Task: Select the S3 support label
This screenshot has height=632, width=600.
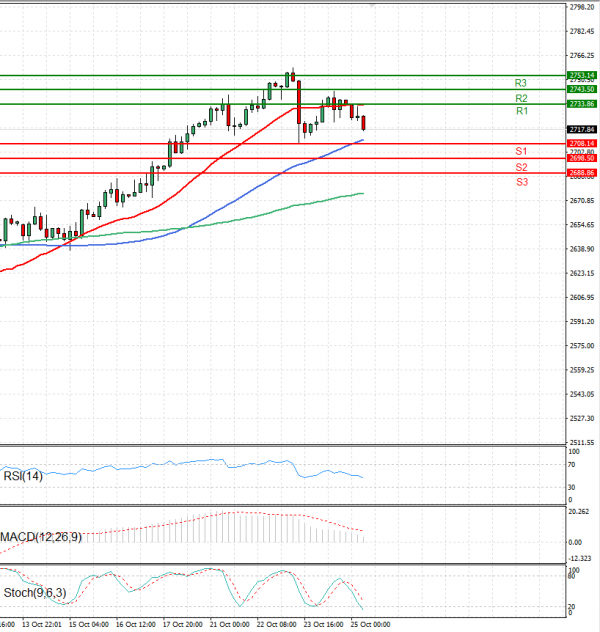Action: pos(522,182)
